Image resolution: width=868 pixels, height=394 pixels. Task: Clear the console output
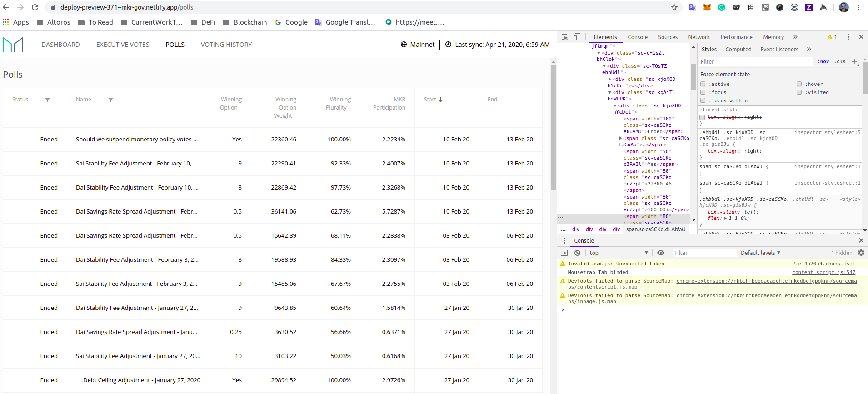(577, 253)
